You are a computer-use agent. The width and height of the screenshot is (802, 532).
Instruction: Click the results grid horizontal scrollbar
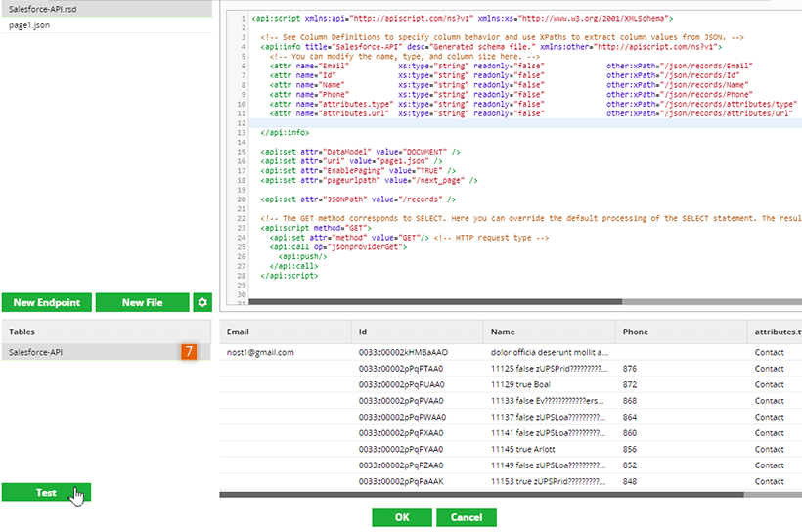[482, 495]
